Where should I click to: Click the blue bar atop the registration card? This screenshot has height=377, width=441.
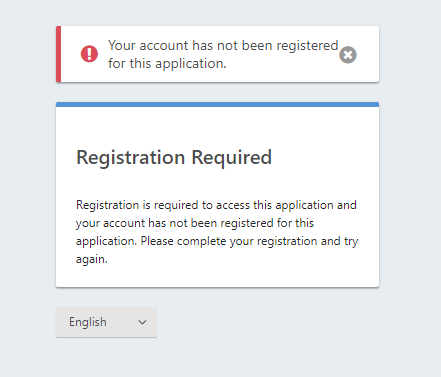click(x=217, y=104)
